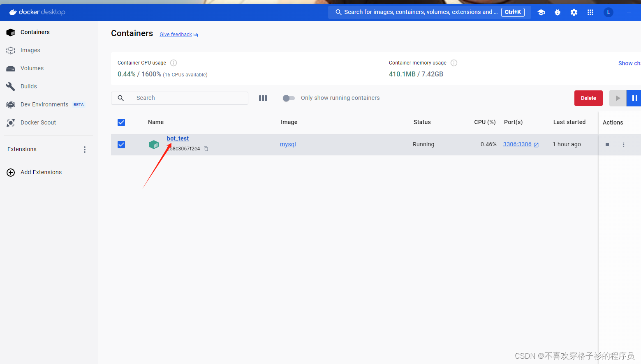Click the info icon beside Container CPU usage
This screenshot has height=364, width=641.
click(x=174, y=63)
